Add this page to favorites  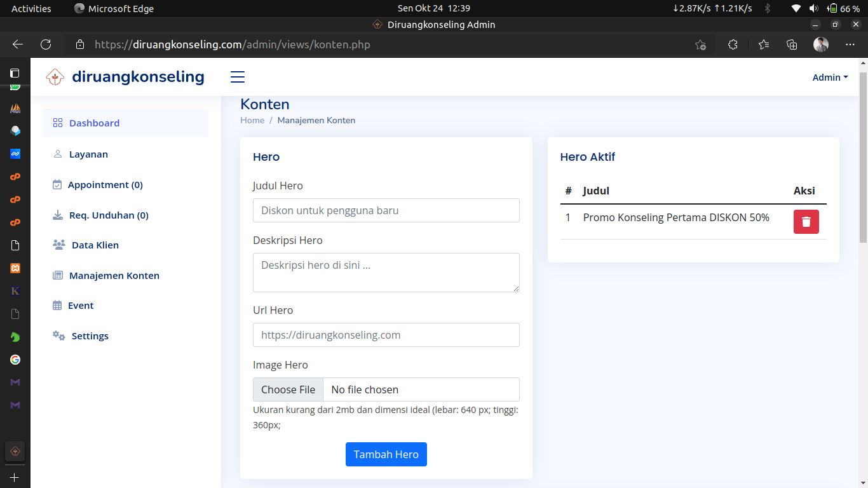pyautogui.click(x=700, y=44)
